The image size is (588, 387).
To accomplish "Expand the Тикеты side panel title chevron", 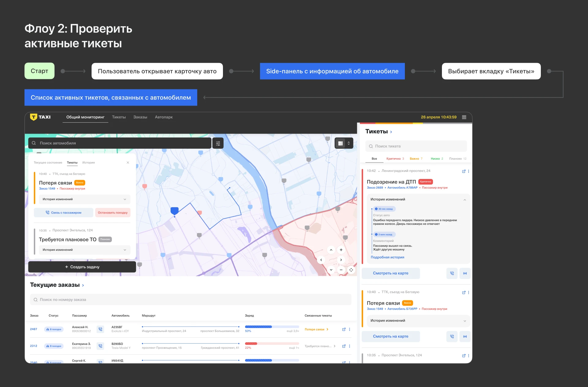I will 391,132.
